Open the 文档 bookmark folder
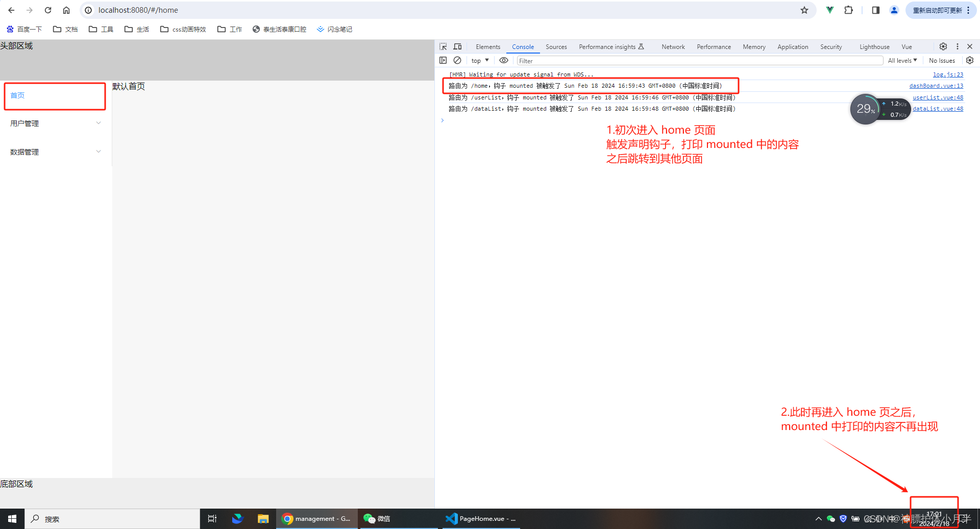Screen dimensions: 980x529 point(65,29)
